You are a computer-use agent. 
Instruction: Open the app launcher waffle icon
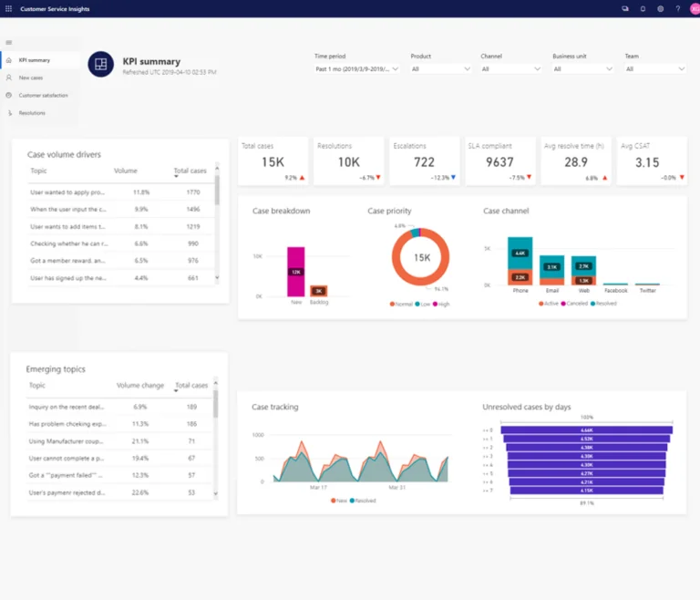pos(8,8)
